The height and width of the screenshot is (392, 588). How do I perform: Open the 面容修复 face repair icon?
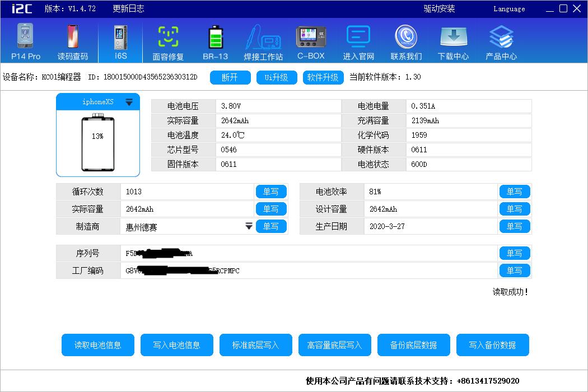[168, 37]
